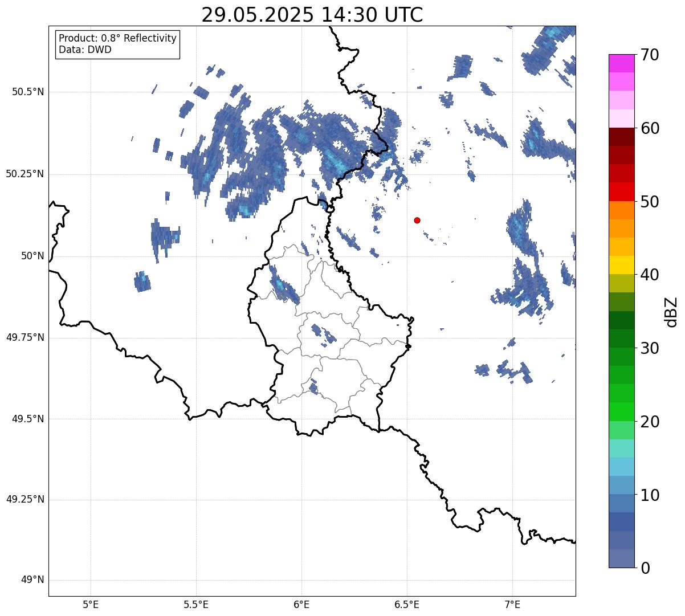This screenshot has width=685, height=616.
Task: Click the '49.5°N' latitude label
Action: pyautogui.click(x=27, y=419)
